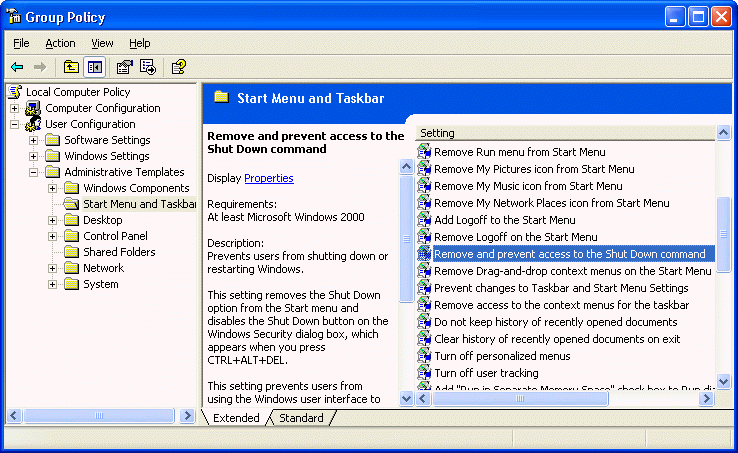Image resolution: width=738 pixels, height=453 pixels.
Task: Select Remove access to context menus for taskbar
Action: (x=562, y=305)
